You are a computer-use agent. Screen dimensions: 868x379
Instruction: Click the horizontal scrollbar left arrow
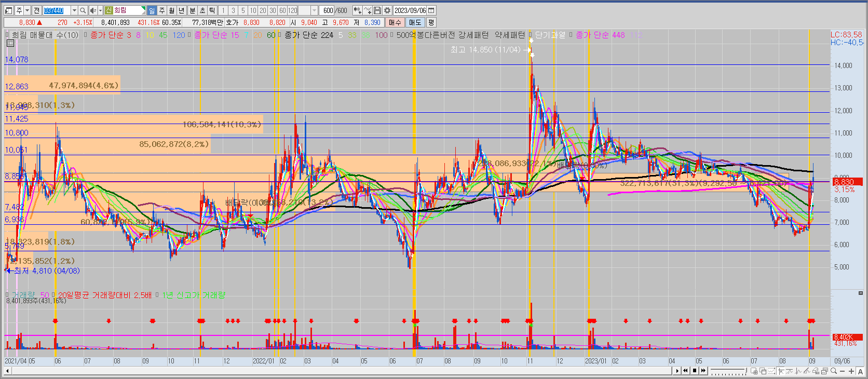point(8,371)
